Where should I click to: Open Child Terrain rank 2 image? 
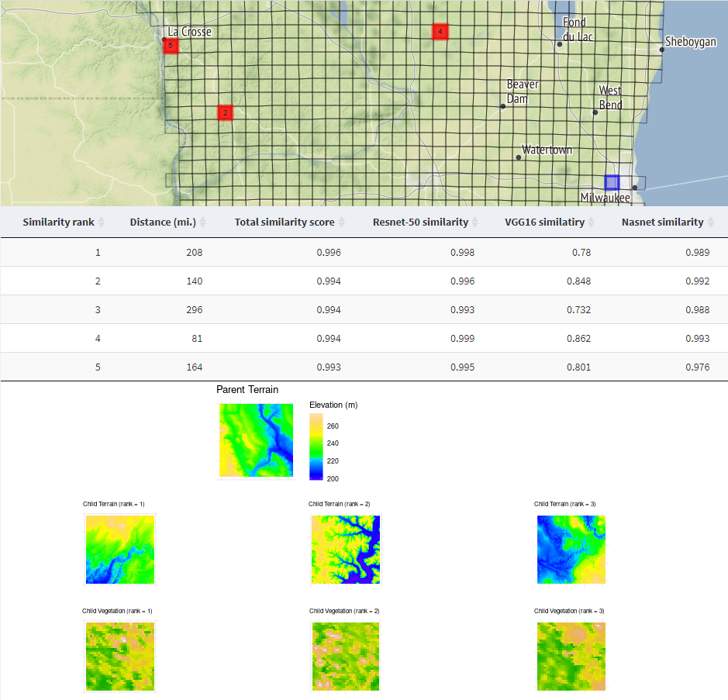coord(346,550)
